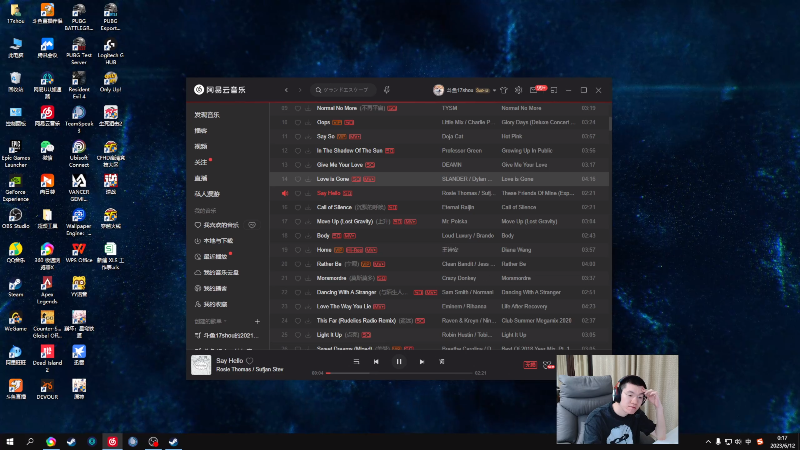The image size is (800, 450).
Task: Skip to previous track
Action: click(x=376, y=362)
